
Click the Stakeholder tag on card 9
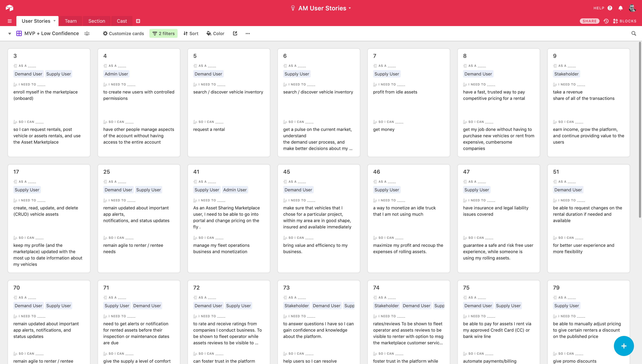point(566,74)
